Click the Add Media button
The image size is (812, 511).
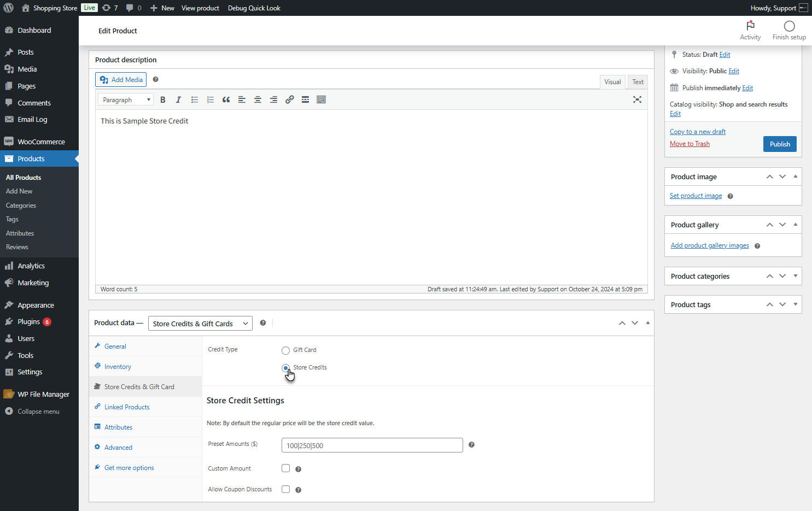click(x=121, y=80)
